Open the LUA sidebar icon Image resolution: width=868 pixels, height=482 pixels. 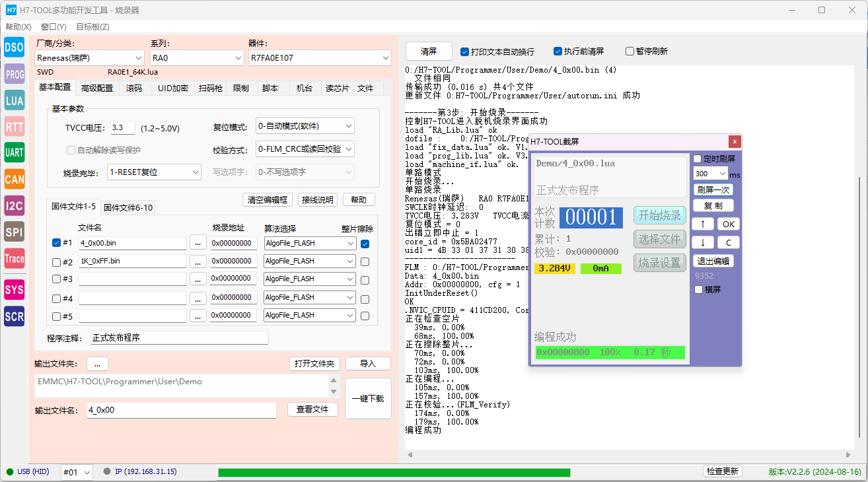coord(14,100)
